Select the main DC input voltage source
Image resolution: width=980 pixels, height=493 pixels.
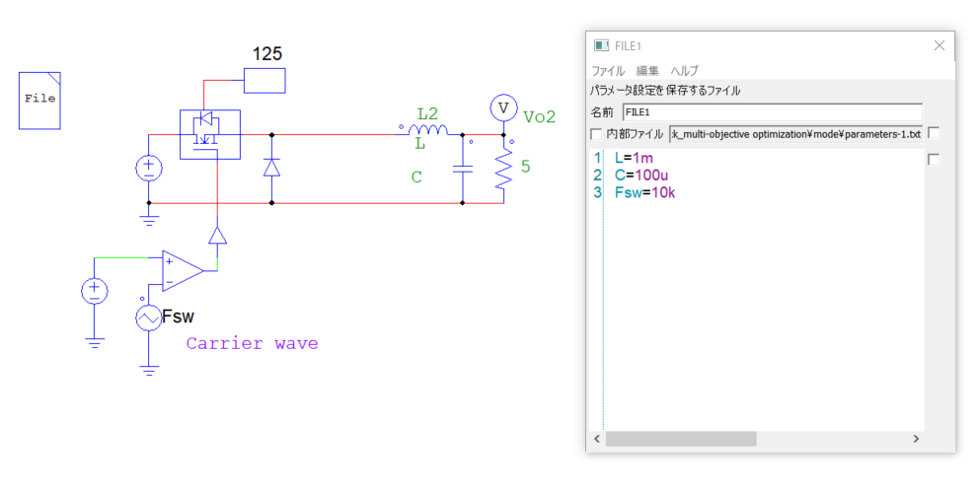149,168
